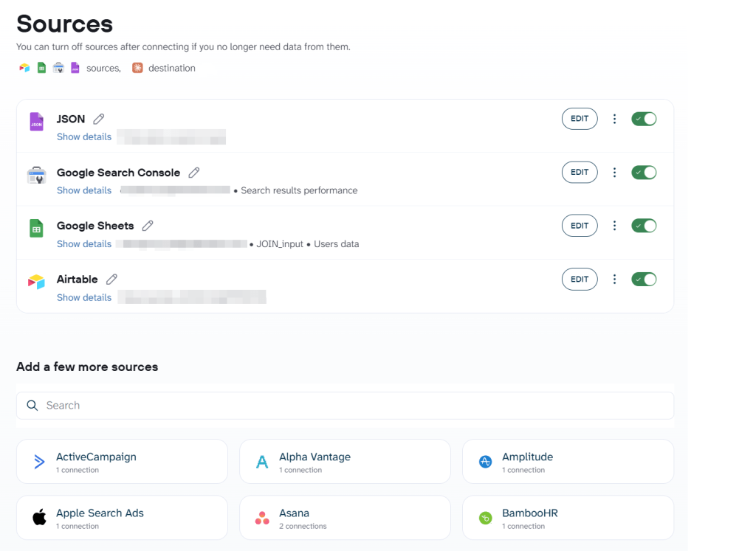The width and height of the screenshot is (756, 551).
Task: Expand Show details for Google Sheets
Action: (x=84, y=243)
